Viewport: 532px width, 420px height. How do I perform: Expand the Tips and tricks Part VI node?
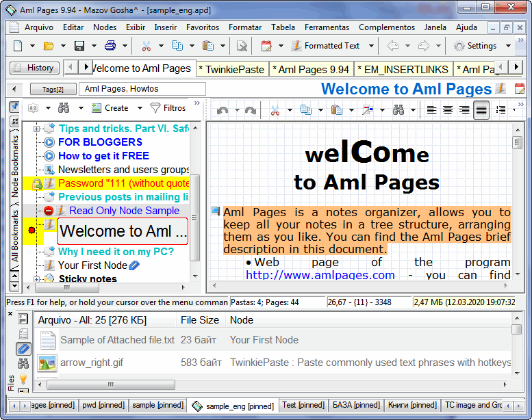pyautogui.click(x=36, y=129)
